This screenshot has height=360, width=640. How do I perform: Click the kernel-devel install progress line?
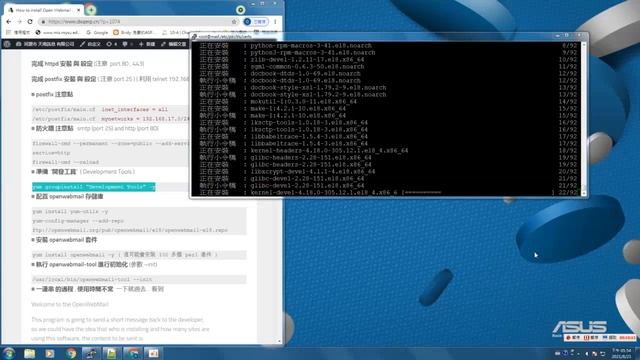pos(388,192)
